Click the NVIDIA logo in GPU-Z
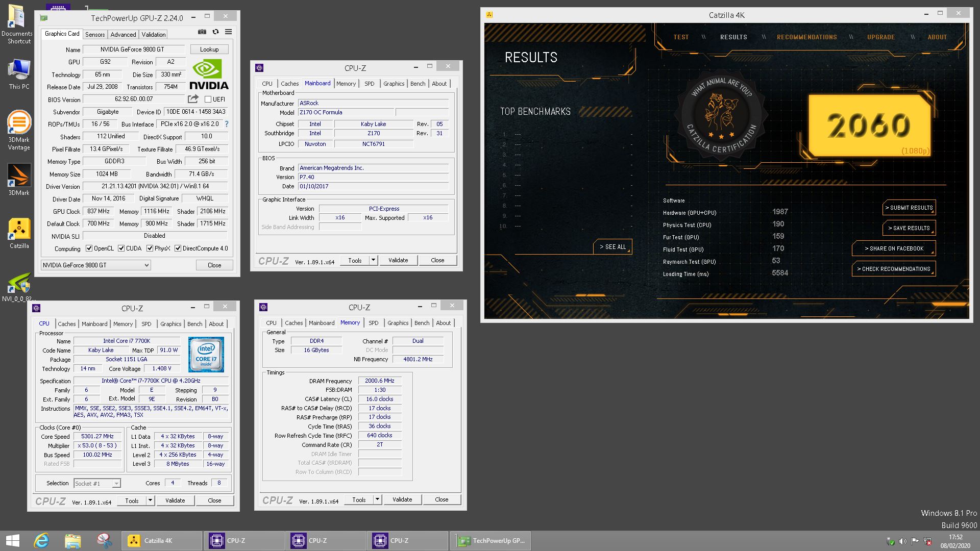 [209, 74]
